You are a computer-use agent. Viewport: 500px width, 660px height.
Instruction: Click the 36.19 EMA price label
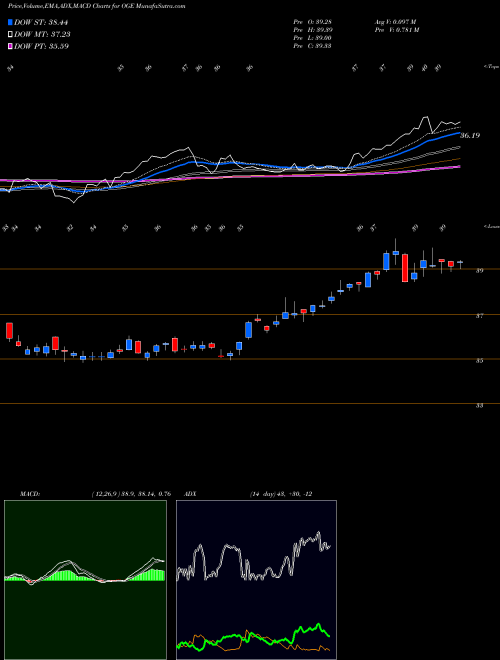pyautogui.click(x=470, y=136)
